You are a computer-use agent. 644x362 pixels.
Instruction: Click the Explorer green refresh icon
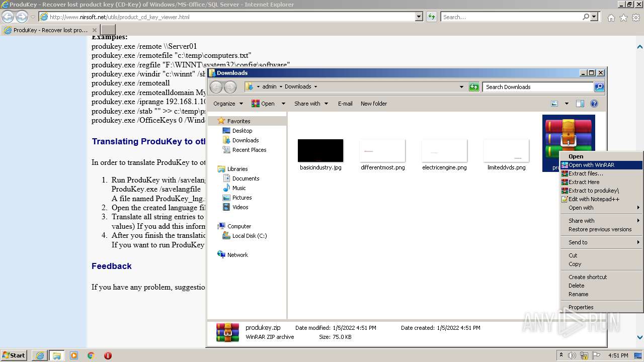pyautogui.click(x=474, y=87)
